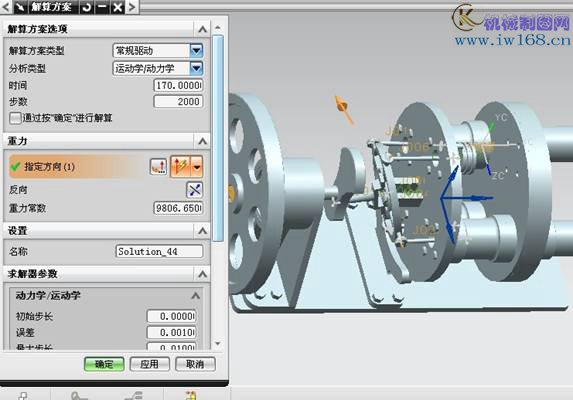Toggle the 通过按"确定"进行解算 checkbox
Image resolution: width=573 pixels, height=400 pixels.
pyautogui.click(x=15, y=118)
